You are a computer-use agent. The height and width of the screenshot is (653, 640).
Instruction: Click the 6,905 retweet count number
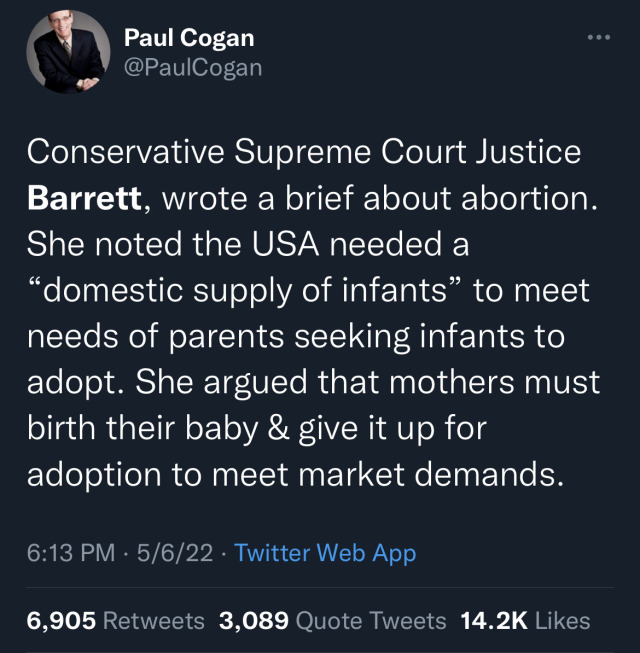[x=62, y=621]
